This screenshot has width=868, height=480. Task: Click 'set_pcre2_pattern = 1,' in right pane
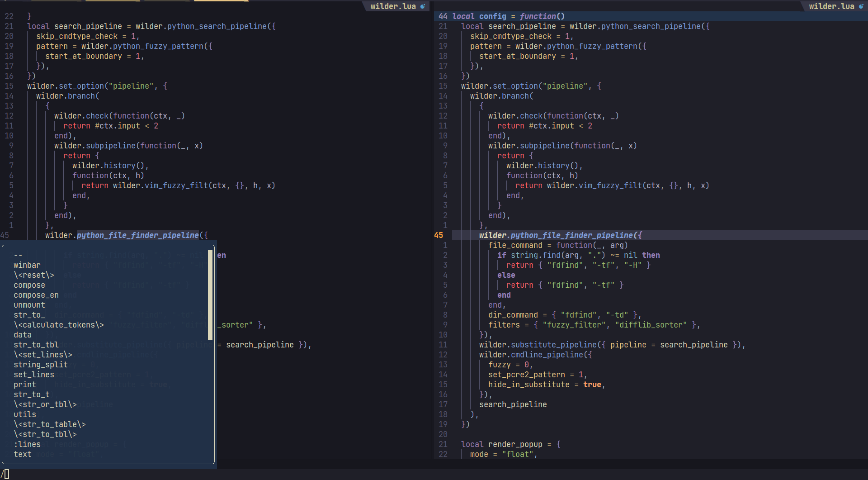(538, 375)
